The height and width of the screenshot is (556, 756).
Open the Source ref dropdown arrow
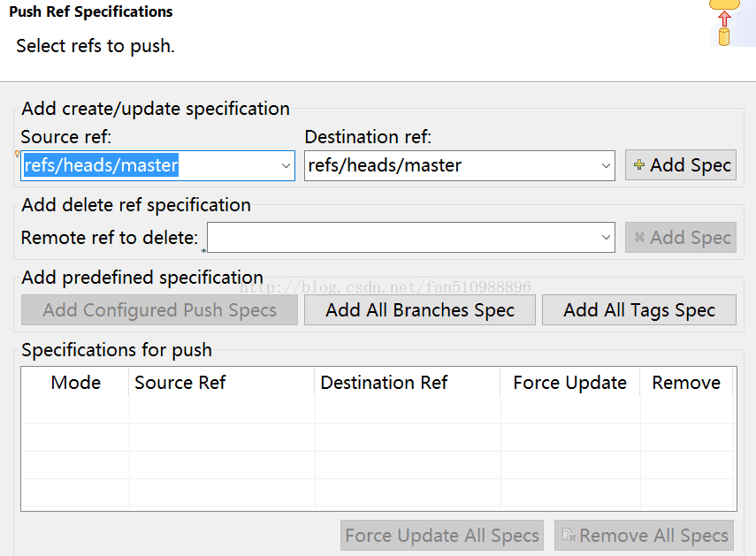tap(286, 166)
